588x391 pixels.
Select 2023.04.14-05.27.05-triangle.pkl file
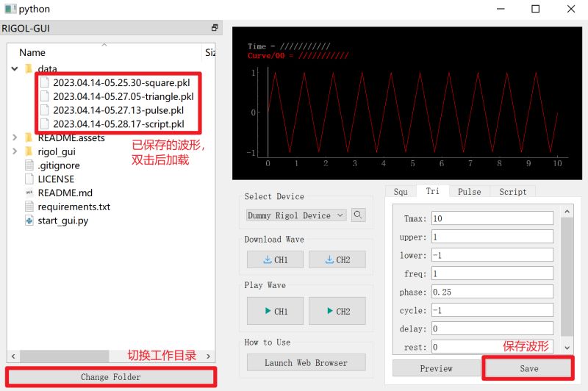pos(123,96)
